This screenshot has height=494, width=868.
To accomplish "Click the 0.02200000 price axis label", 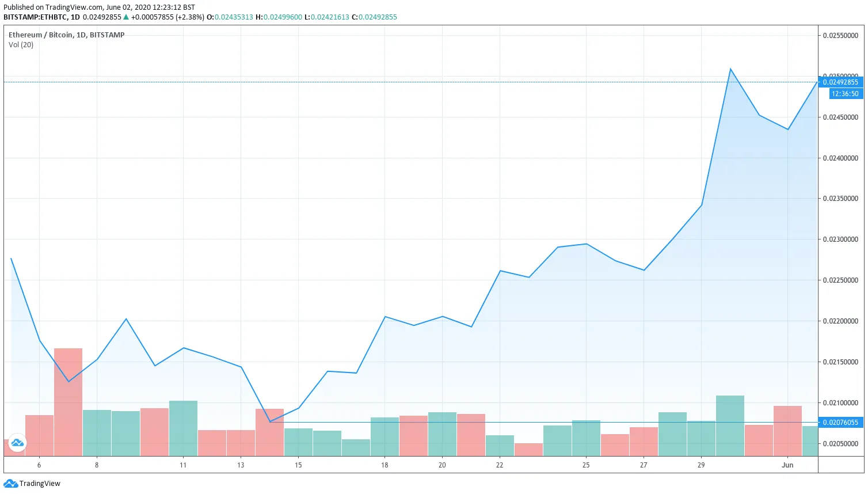I will [x=840, y=321].
